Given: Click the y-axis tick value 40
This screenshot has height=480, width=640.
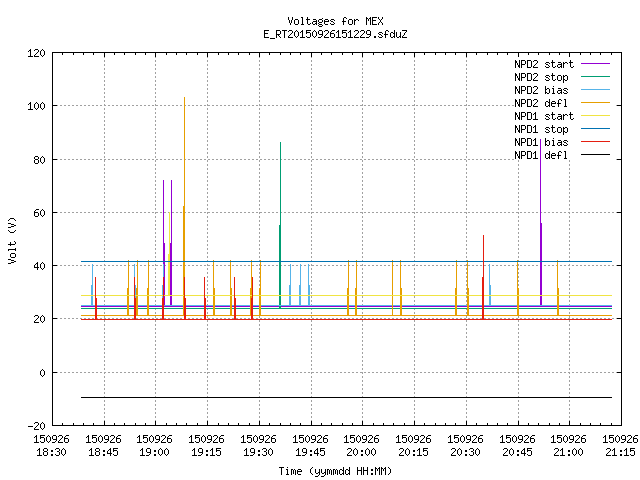Looking at the screenshot, I should (39, 266).
